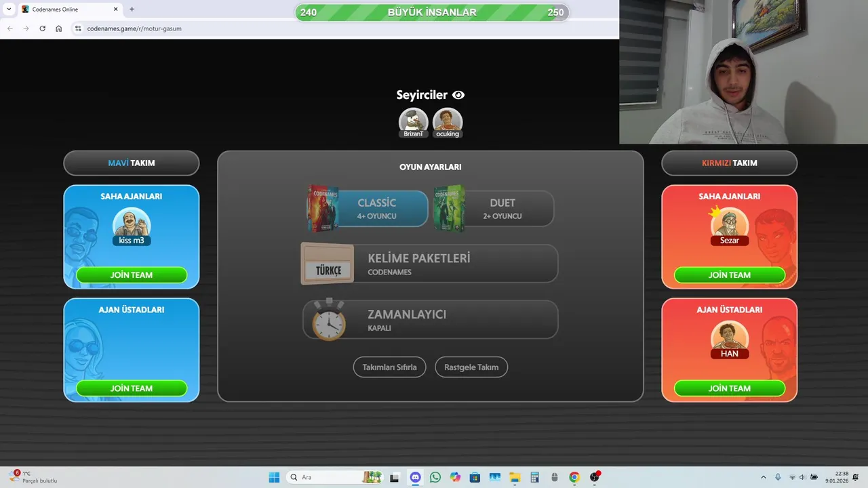Open the ZAMANLAYICI timer setting

430,320
